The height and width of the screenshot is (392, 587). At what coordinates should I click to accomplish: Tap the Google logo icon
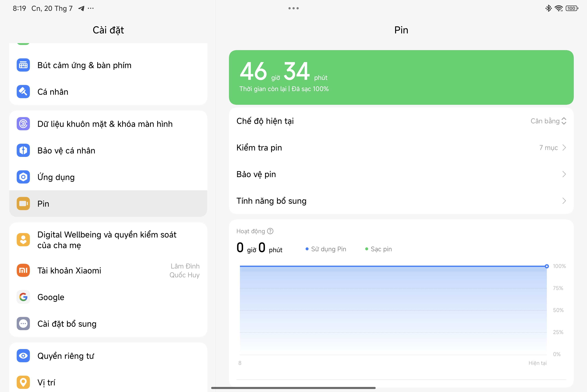pyautogui.click(x=23, y=297)
